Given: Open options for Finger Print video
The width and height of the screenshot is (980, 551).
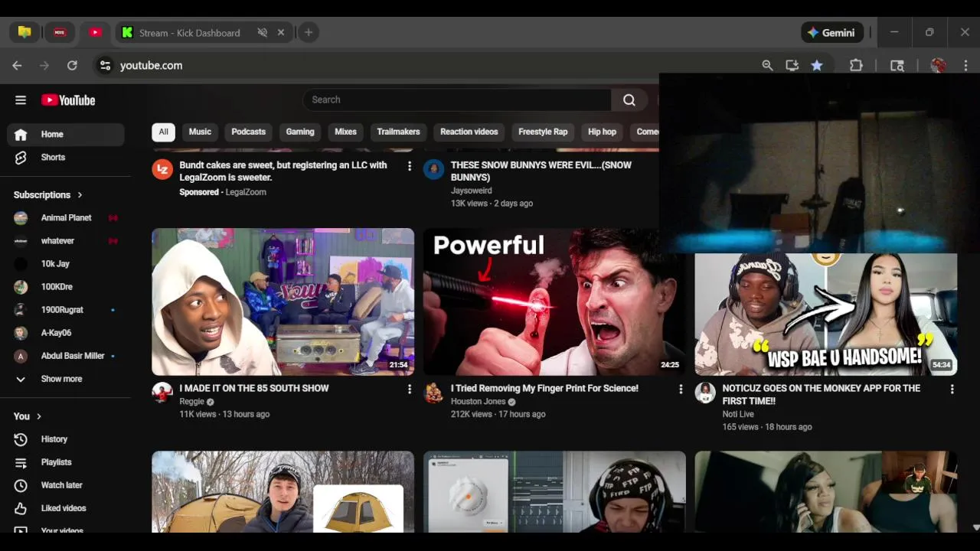Looking at the screenshot, I should [681, 390].
